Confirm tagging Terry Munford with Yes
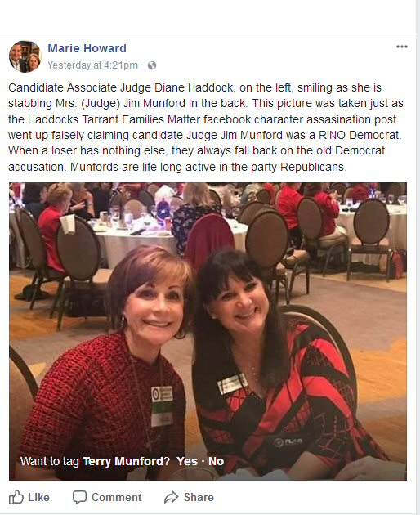The width and height of the screenshot is (420, 515). pos(187,461)
